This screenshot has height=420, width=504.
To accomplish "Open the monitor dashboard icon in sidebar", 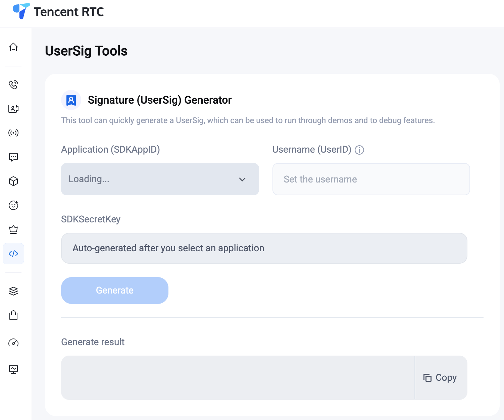I will 13,369.
